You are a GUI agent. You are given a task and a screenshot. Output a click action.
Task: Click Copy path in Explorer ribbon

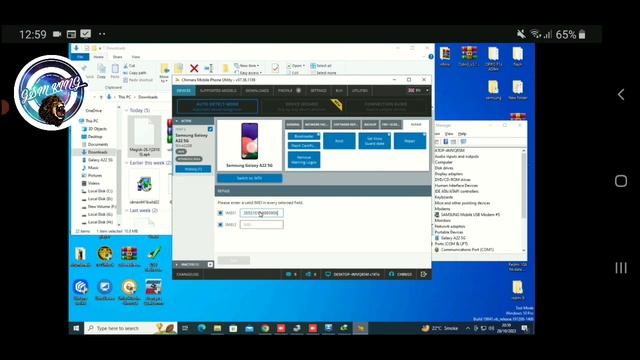click(x=135, y=73)
